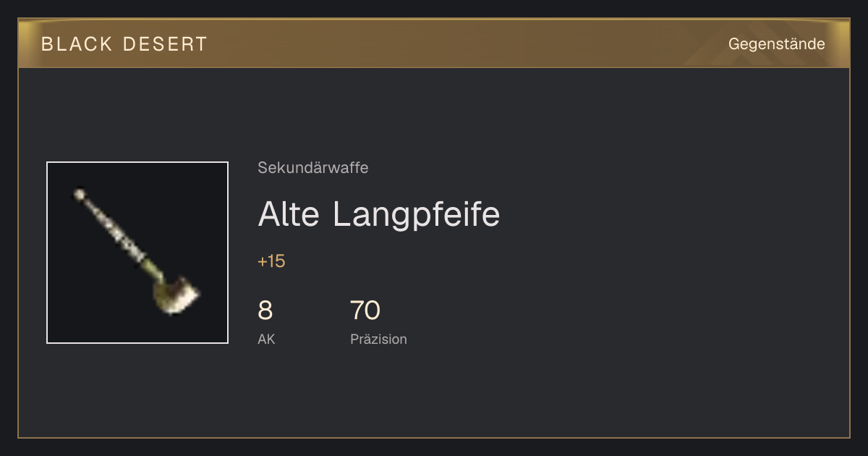Click the pipe mouthpiece tip in image
The height and width of the screenshot is (456, 868).
click(x=79, y=194)
